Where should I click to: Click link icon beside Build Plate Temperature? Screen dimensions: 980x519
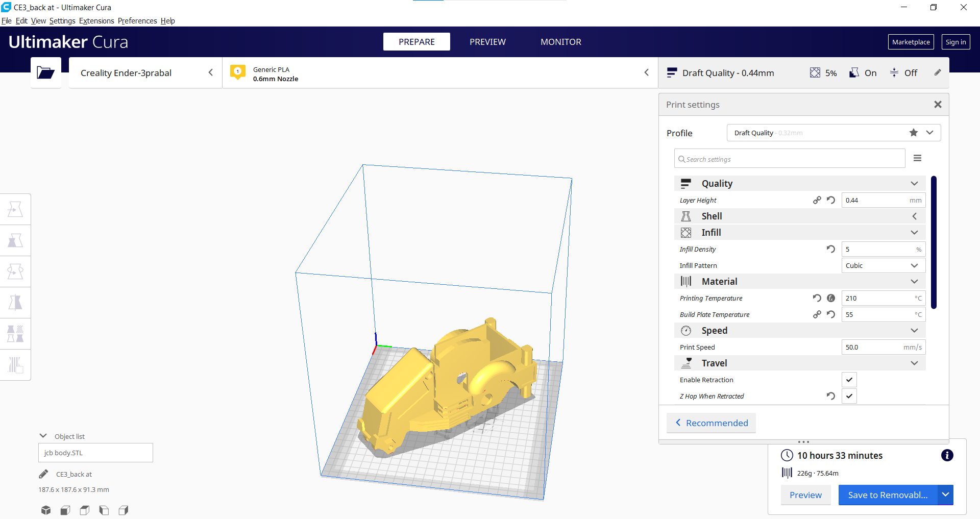point(817,314)
